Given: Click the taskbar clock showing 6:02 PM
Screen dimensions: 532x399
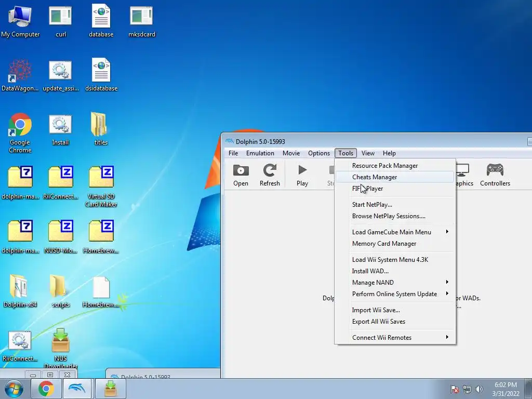Looking at the screenshot, I should [x=506, y=389].
